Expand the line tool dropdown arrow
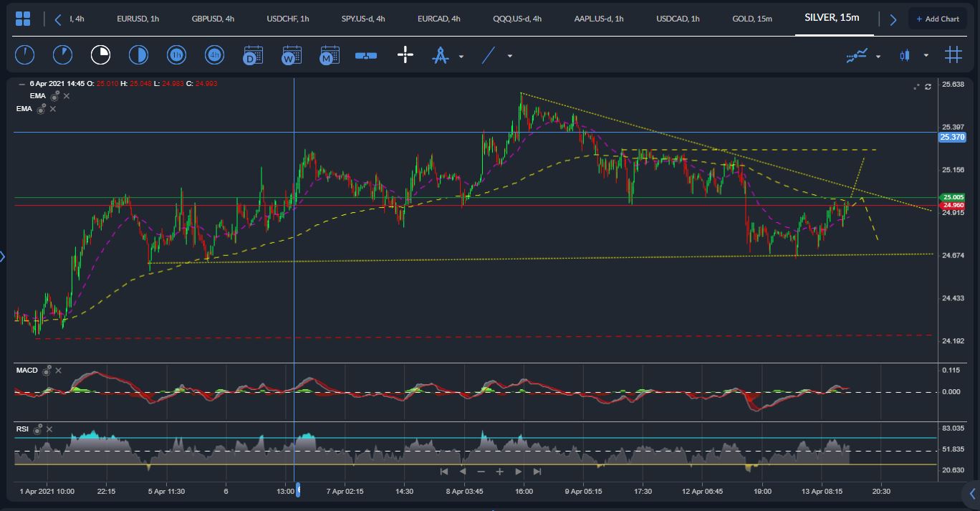The height and width of the screenshot is (511, 980). (x=510, y=56)
